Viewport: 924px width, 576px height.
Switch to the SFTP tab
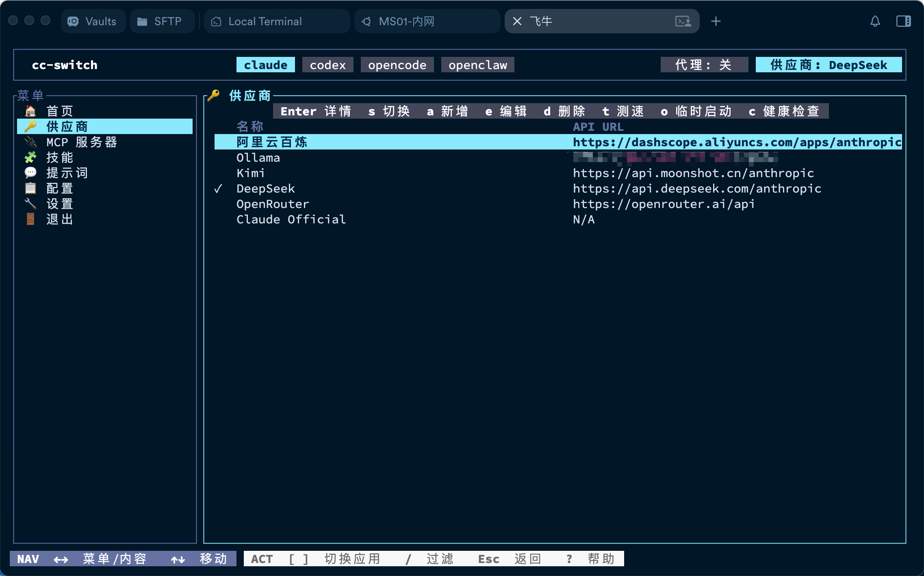(x=162, y=21)
